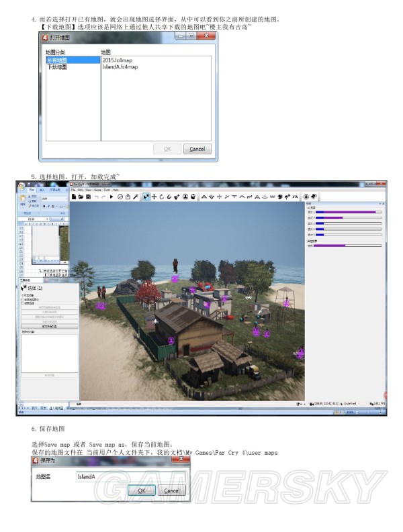This screenshot has width=403, height=532.
Task: Open the Edit menu in map editor
Action: (x=80, y=190)
